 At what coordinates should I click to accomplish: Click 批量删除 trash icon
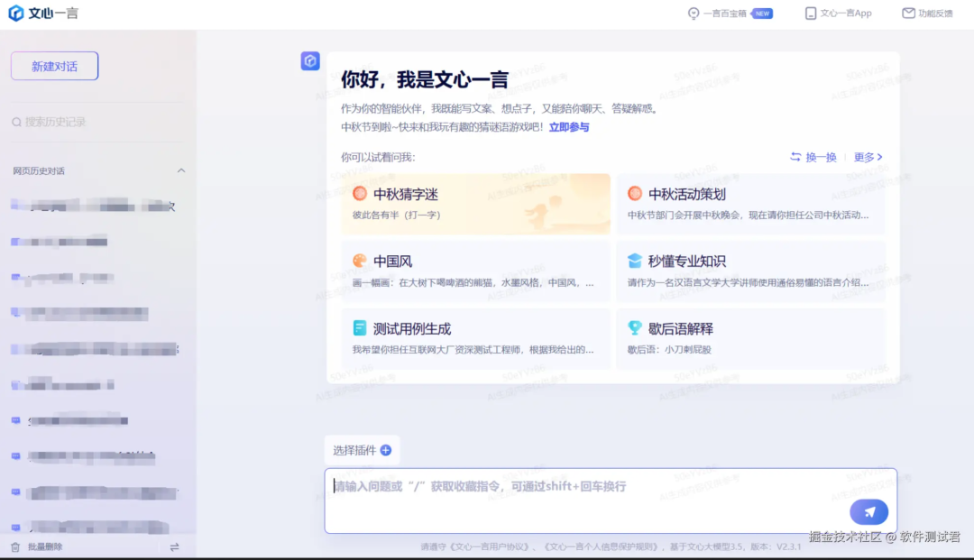point(15,547)
